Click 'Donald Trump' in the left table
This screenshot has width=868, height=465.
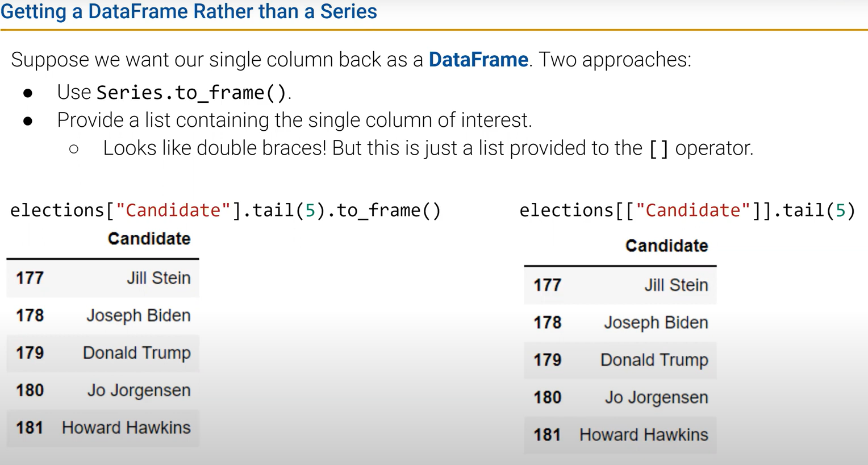tap(137, 353)
